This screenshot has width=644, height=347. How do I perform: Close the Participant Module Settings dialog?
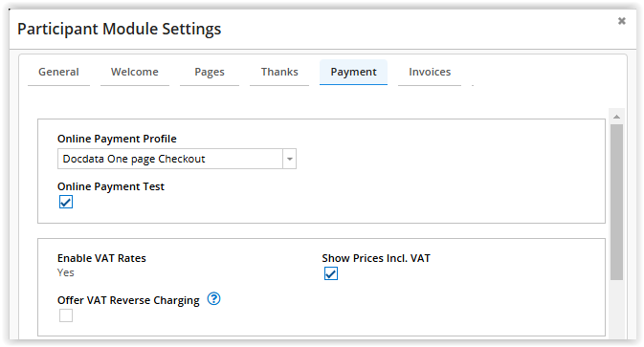(621, 21)
